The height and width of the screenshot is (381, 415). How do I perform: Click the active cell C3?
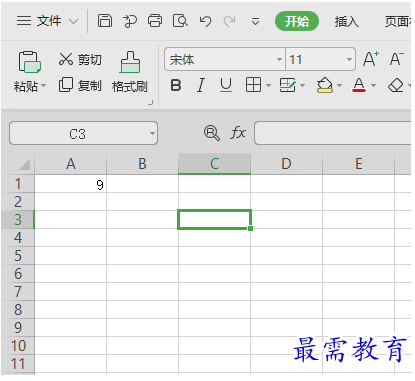(214, 219)
